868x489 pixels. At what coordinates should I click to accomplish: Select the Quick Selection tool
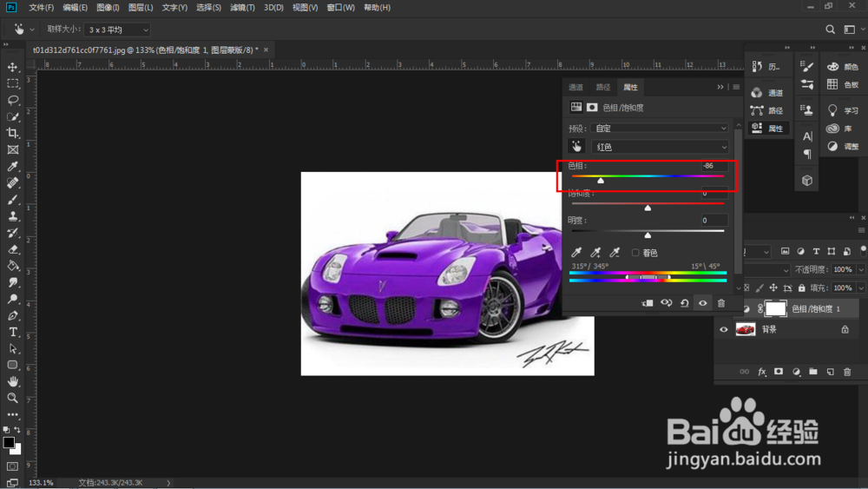(x=12, y=117)
